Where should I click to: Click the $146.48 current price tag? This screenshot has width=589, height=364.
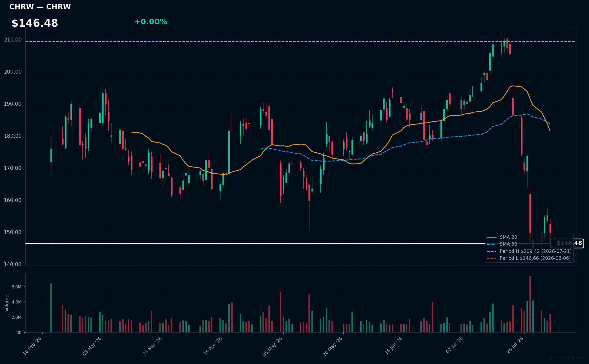click(x=567, y=243)
